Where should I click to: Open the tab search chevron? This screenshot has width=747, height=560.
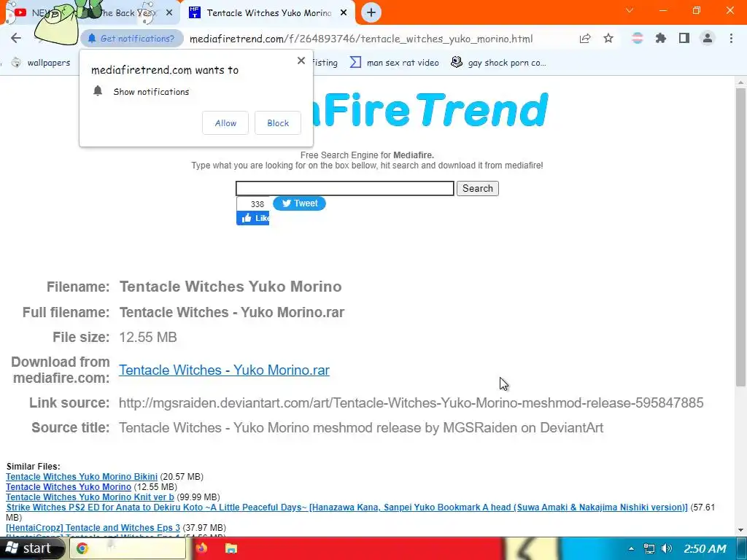pyautogui.click(x=630, y=10)
